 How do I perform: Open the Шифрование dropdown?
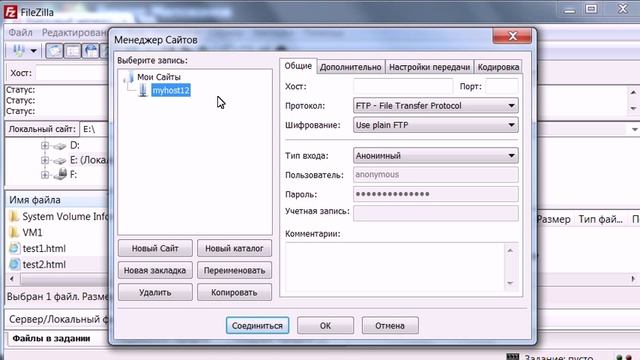point(436,125)
